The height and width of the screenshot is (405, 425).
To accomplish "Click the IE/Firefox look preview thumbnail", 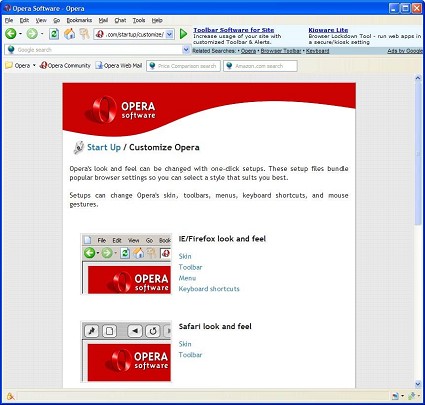I will coord(126,264).
